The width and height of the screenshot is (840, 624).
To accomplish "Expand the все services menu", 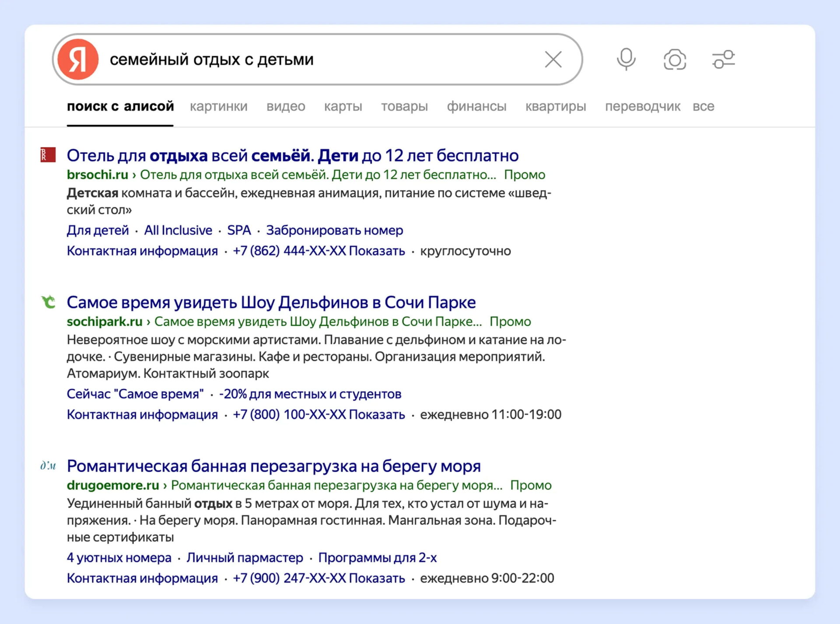I will click(x=703, y=106).
